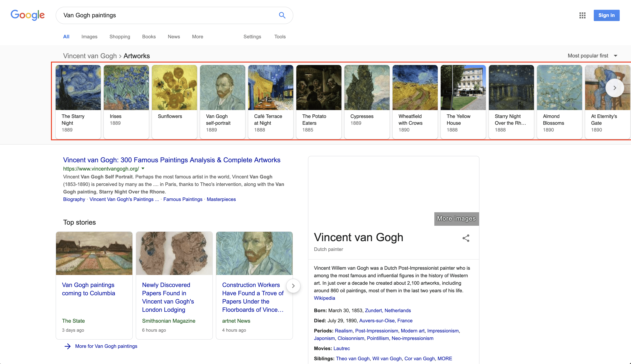This screenshot has height=364, width=631.
Task: Click the blue search magnifier icon
Action: click(282, 15)
